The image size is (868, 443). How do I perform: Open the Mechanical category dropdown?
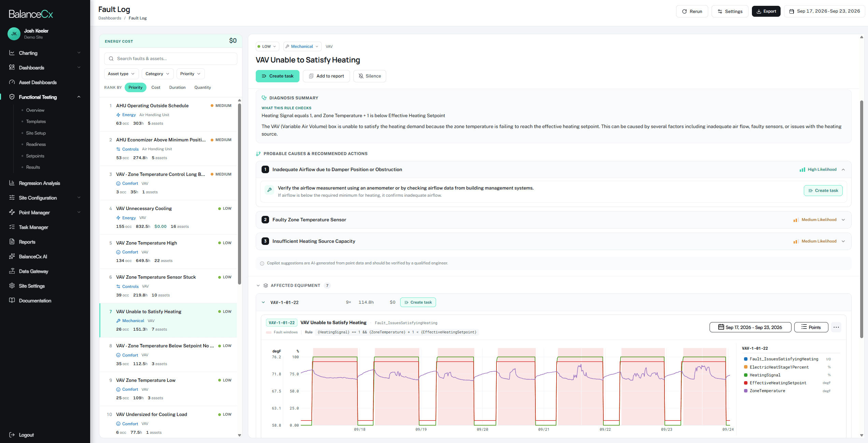303,46
